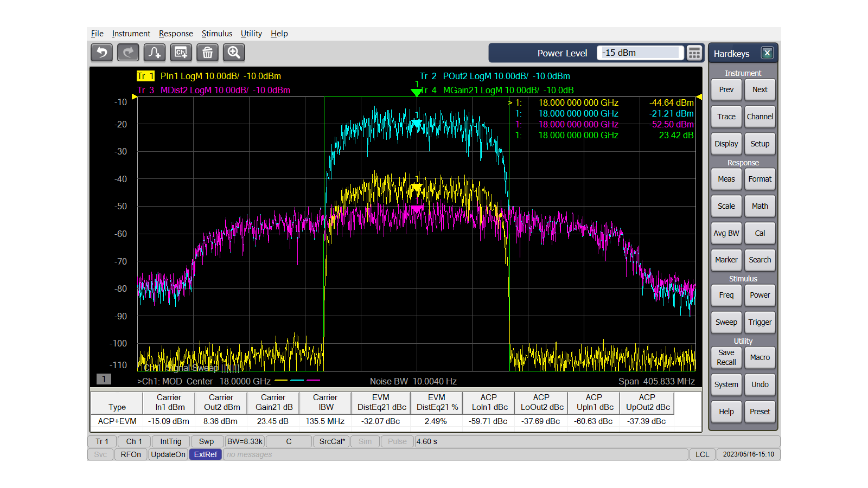Click the BW=8.33k status field

[245, 441]
